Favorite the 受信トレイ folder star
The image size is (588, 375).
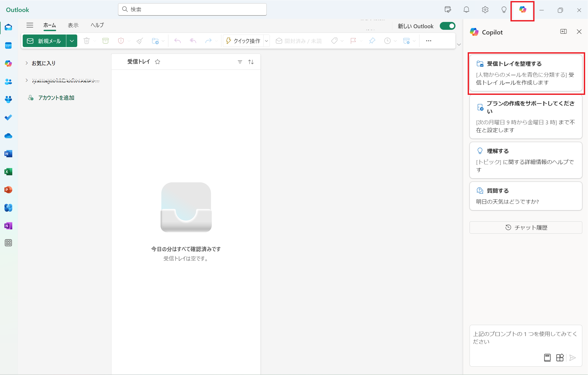point(157,62)
